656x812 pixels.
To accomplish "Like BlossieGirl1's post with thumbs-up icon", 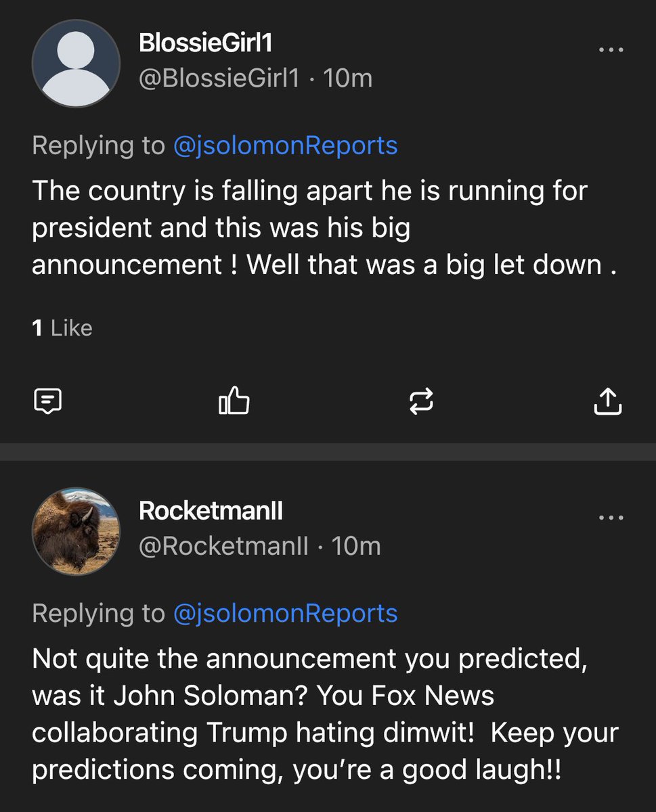I will [234, 401].
